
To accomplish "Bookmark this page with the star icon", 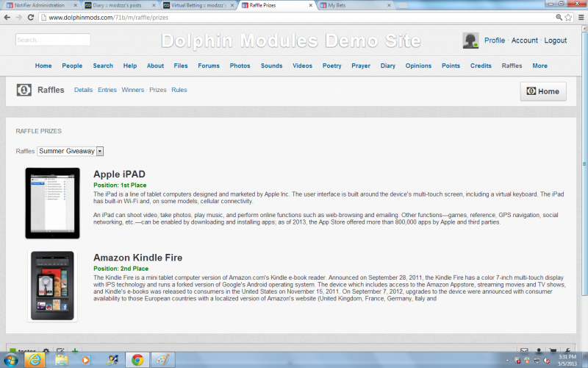I will (x=568, y=17).
